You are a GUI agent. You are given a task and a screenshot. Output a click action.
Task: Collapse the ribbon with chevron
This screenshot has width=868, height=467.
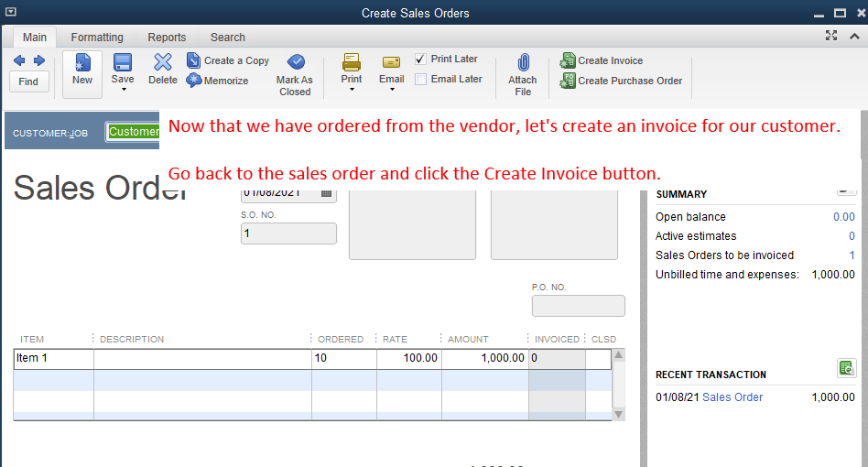[x=854, y=36]
